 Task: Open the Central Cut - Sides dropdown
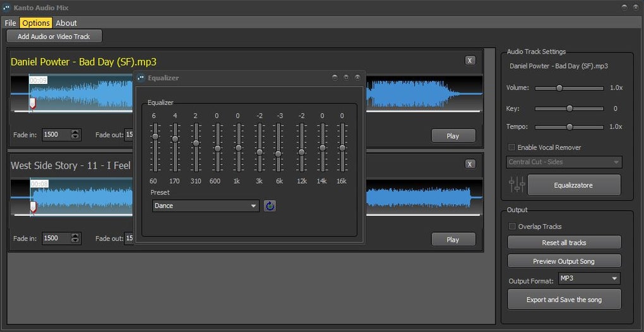tap(564, 162)
